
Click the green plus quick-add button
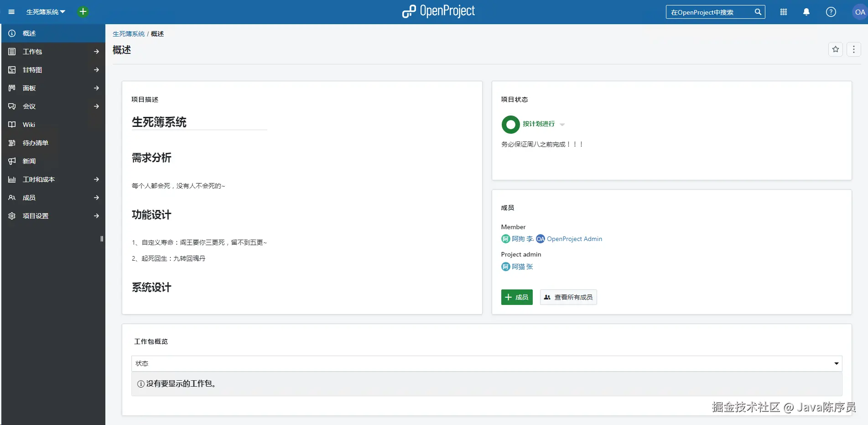[x=83, y=12]
